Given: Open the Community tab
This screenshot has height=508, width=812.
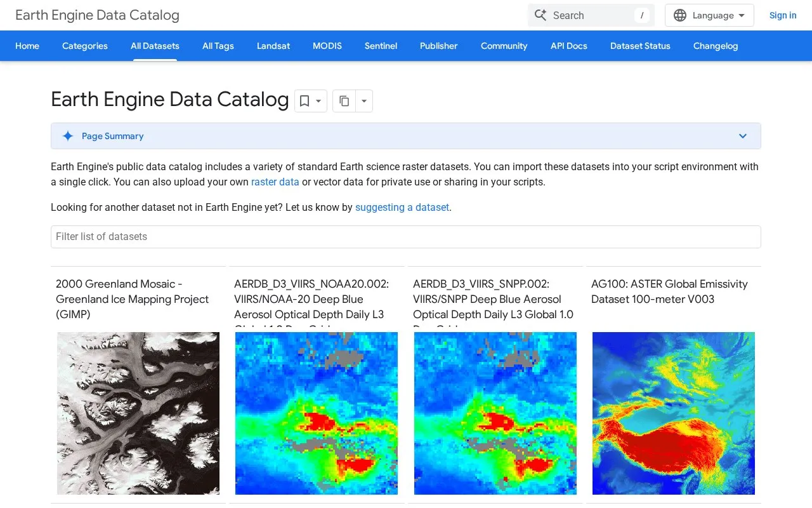Looking at the screenshot, I should 504,46.
